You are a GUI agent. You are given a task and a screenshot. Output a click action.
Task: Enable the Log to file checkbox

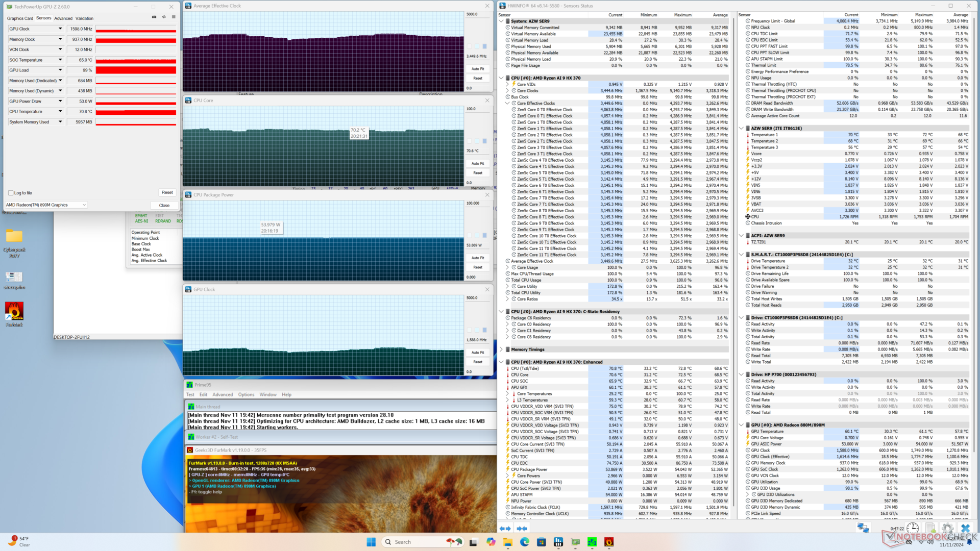tap(11, 193)
